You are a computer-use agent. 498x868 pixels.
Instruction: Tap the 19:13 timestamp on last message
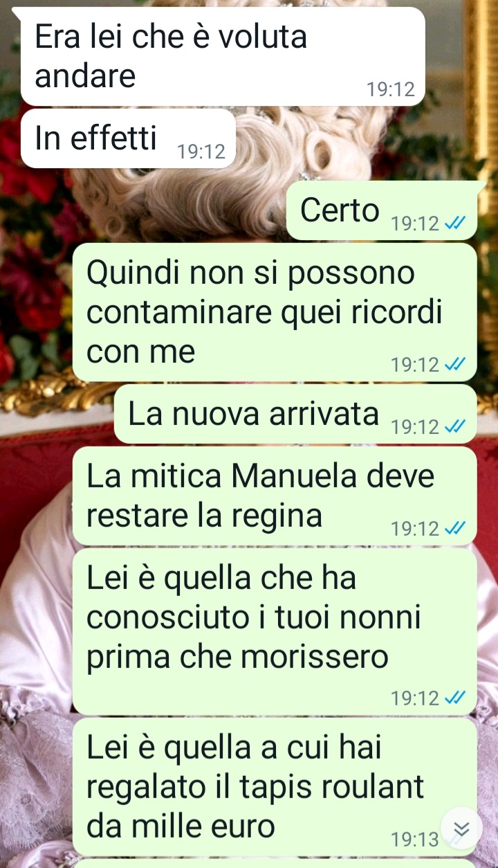414,840
